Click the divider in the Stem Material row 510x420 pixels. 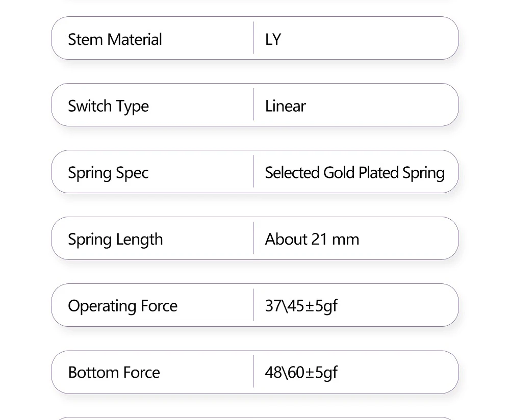pyautogui.click(x=253, y=38)
